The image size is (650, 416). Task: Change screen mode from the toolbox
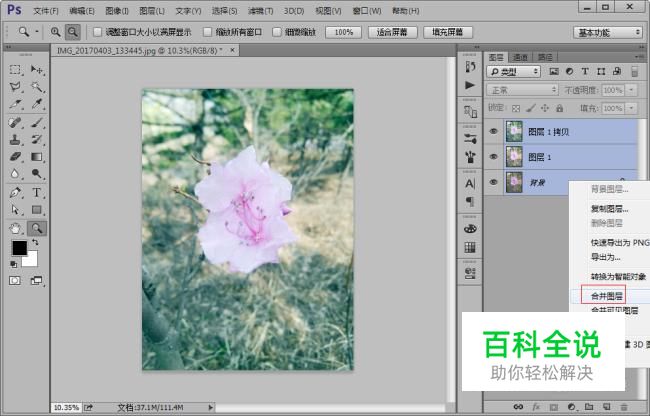tap(36, 281)
